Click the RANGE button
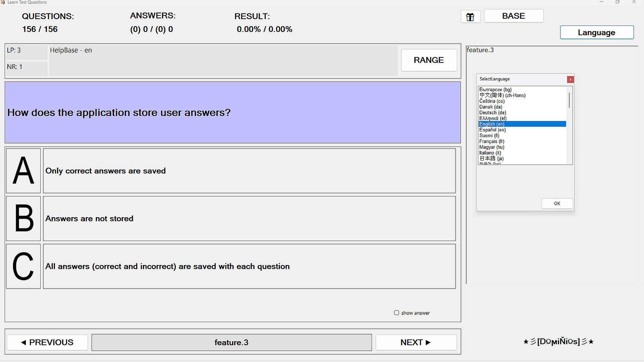 click(429, 60)
